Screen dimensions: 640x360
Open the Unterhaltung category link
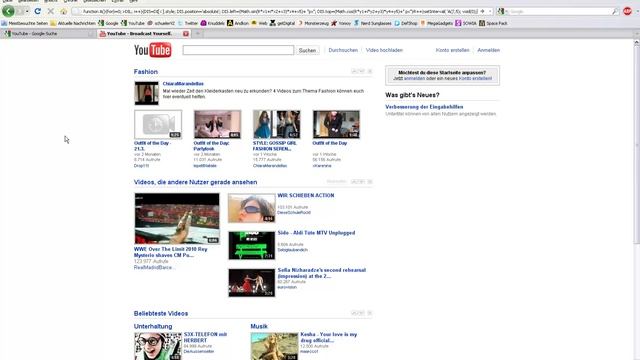[153, 327]
